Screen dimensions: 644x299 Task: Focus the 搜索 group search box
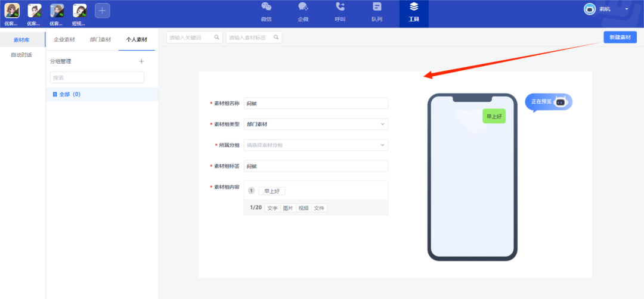click(97, 77)
